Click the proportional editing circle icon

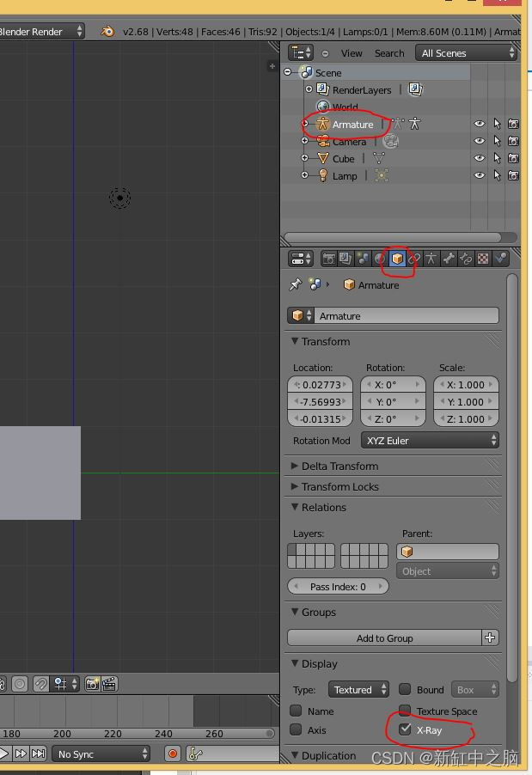pos(20,684)
